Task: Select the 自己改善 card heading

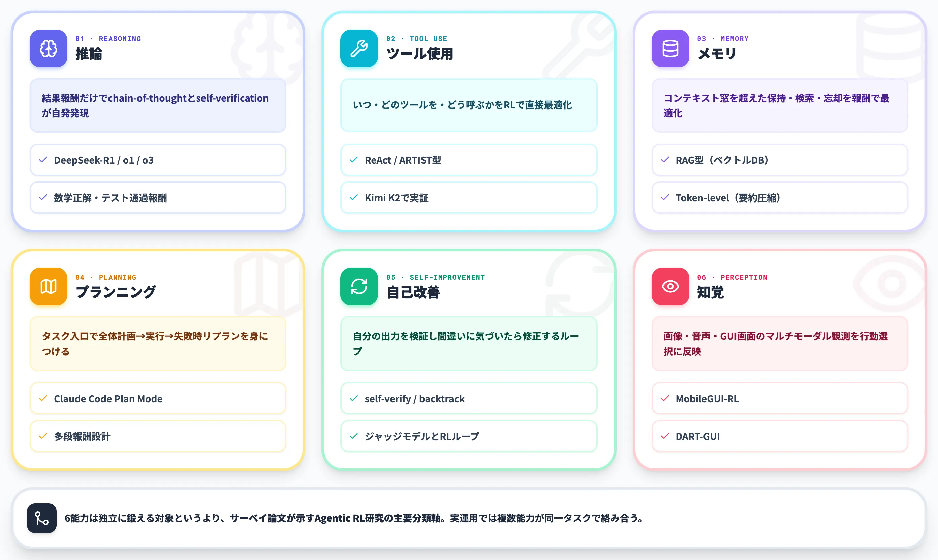Action: 413,292
